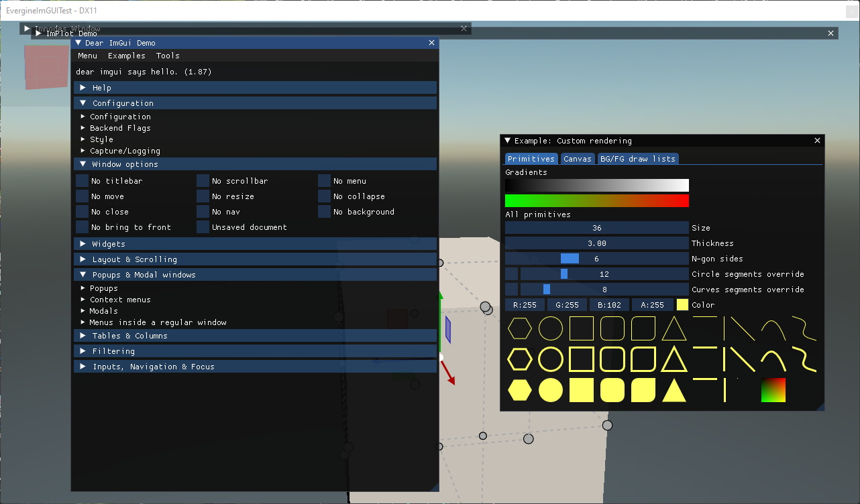Click the filled yellow triangle shape

point(674,390)
